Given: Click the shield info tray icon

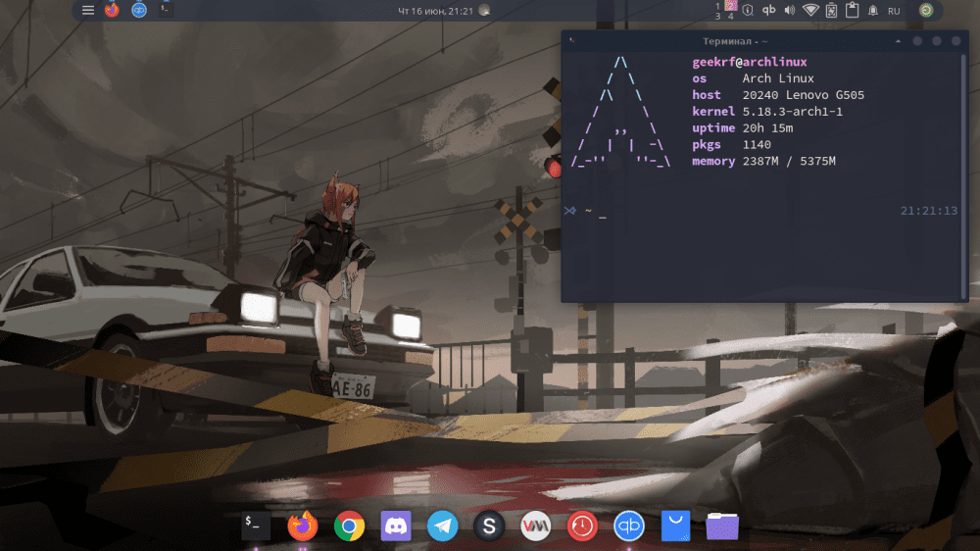Looking at the screenshot, I should (748, 10).
